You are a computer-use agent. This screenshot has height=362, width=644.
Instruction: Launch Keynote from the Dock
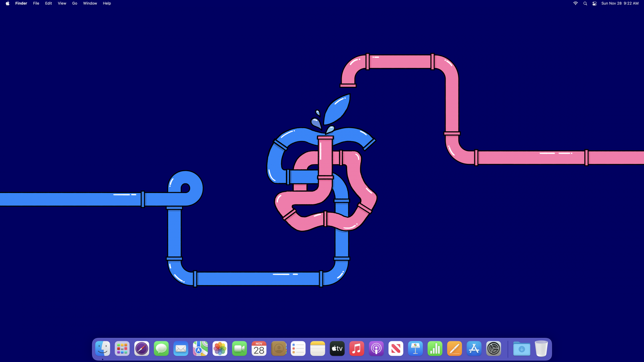point(415,349)
